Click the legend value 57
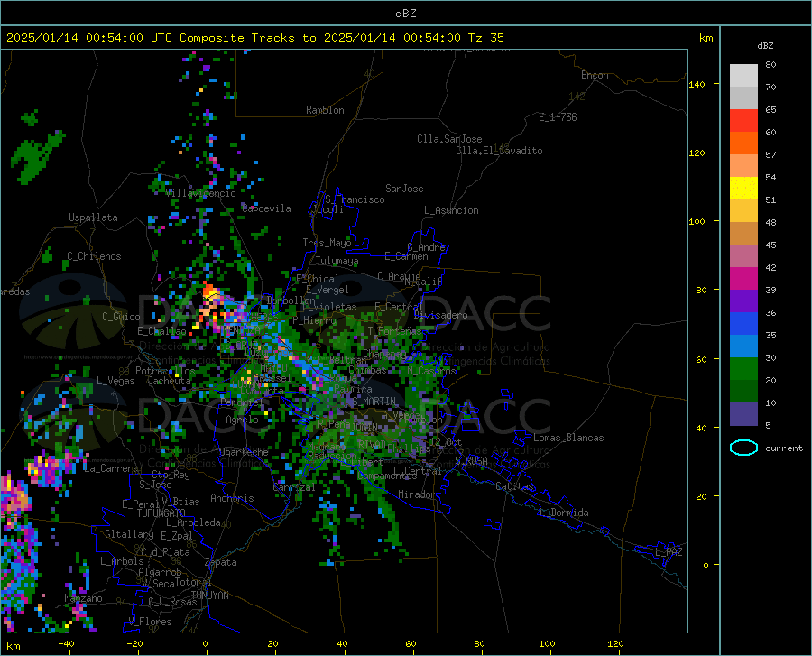Image resolution: width=812 pixels, height=656 pixels. [770, 155]
